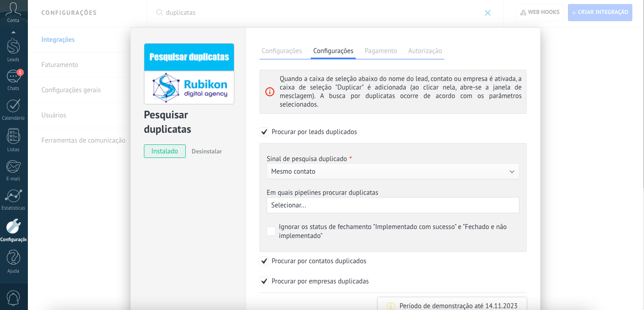Click the Desinstalar link
This screenshot has width=644, height=310.
[206, 151]
